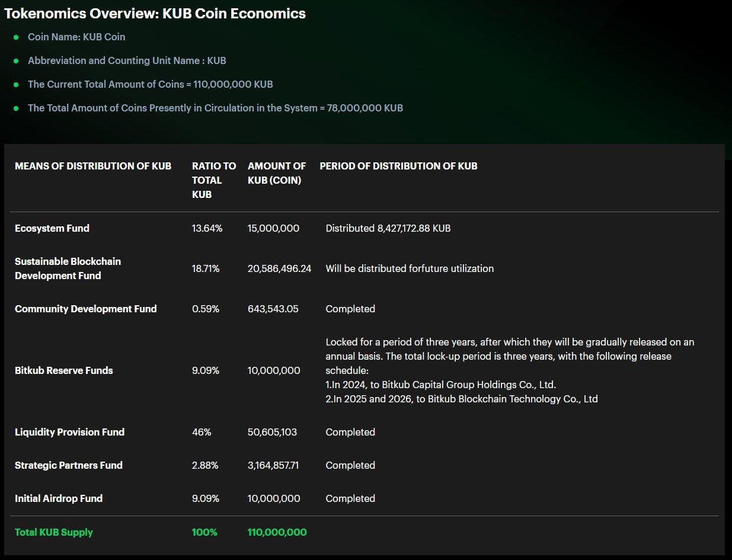Image resolution: width=732 pixels, height=560 pixels.
Task: Select the 18.71% ratio cell
Action: (206, 268)
